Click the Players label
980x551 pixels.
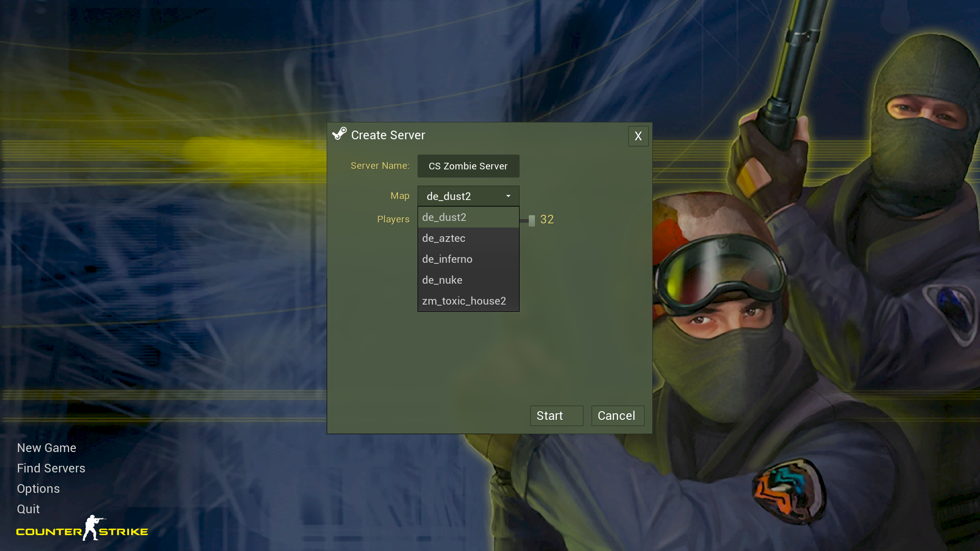click(393, 219)
